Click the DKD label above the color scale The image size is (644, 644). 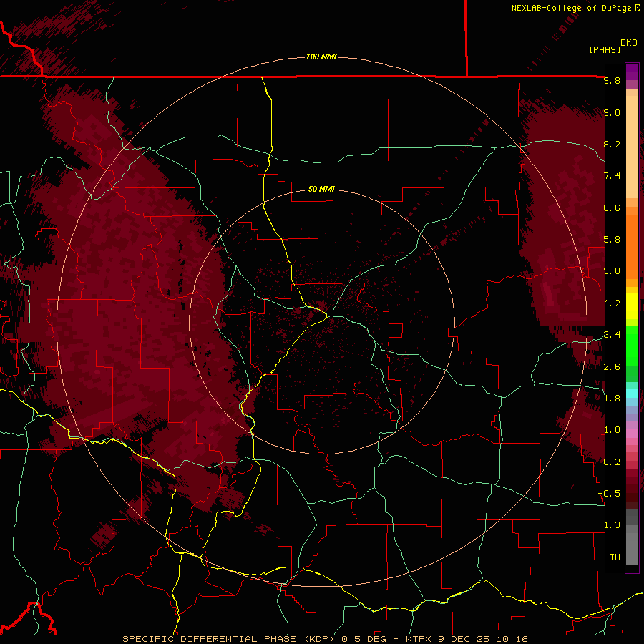coord(629,43)
